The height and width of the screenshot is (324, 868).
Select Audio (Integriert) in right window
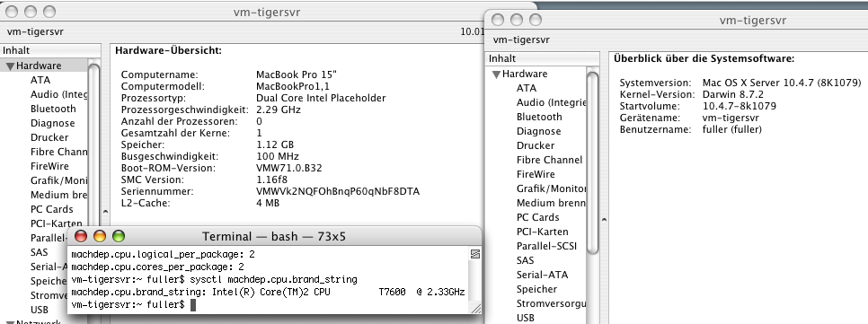[551, 102]
